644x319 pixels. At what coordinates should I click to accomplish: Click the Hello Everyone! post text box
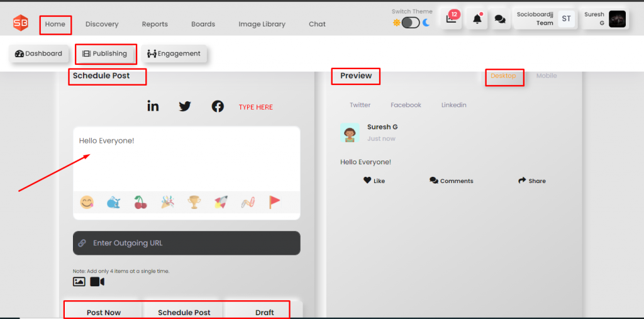coord(186,159)
